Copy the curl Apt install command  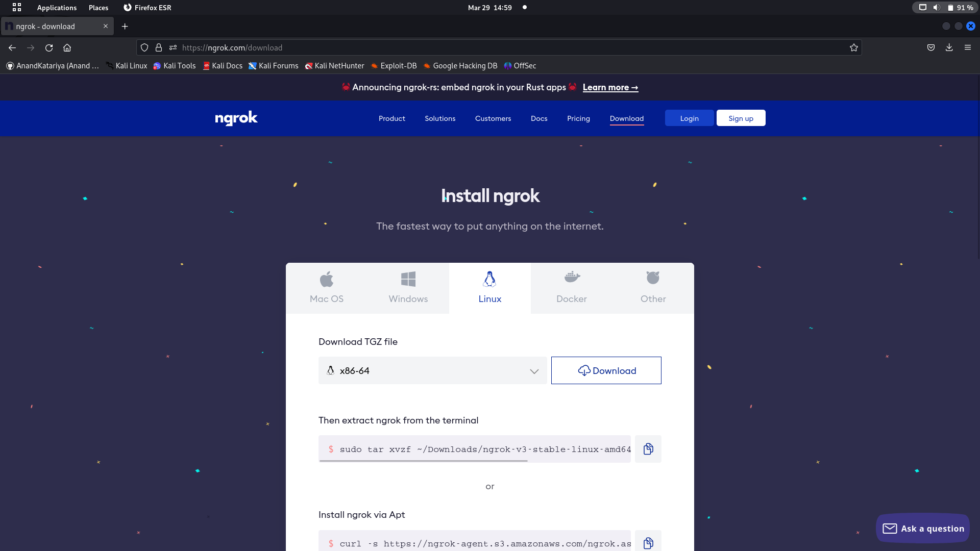[x=648, y=543]
